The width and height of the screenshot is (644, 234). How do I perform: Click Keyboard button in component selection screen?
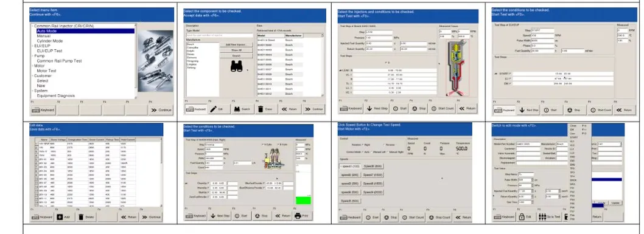click(195, 109)
